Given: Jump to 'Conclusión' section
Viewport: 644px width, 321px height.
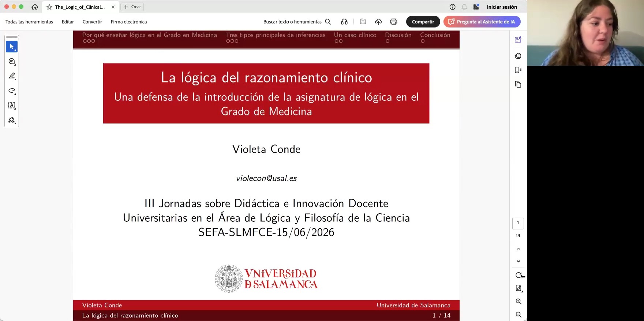Looking at the screenshot, I should [x=435, y=35].
